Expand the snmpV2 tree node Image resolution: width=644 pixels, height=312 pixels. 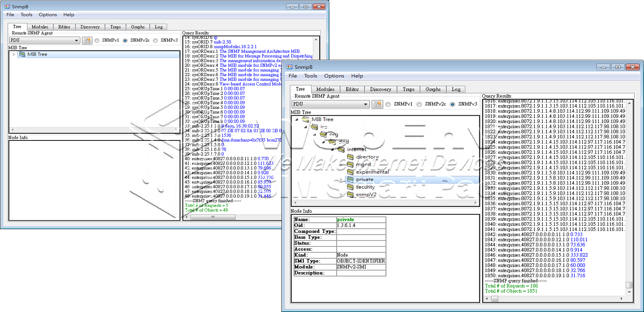click(x=341, y=195)
